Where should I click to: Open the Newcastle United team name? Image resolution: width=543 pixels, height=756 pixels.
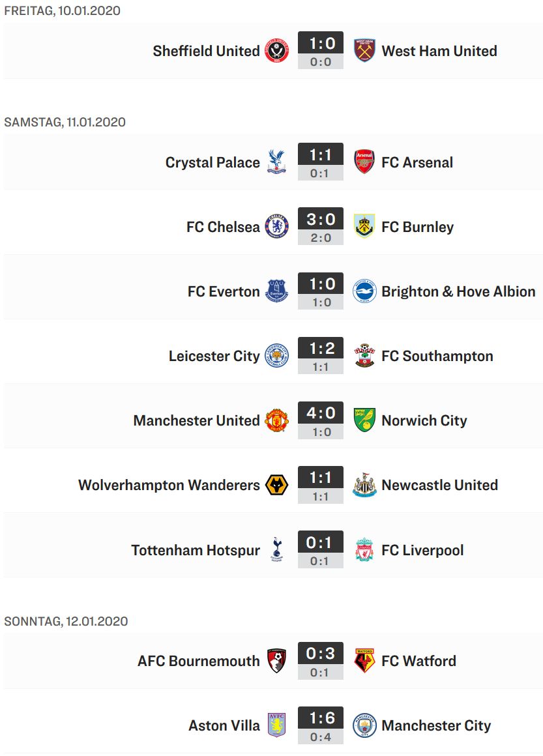click(440, 484)
